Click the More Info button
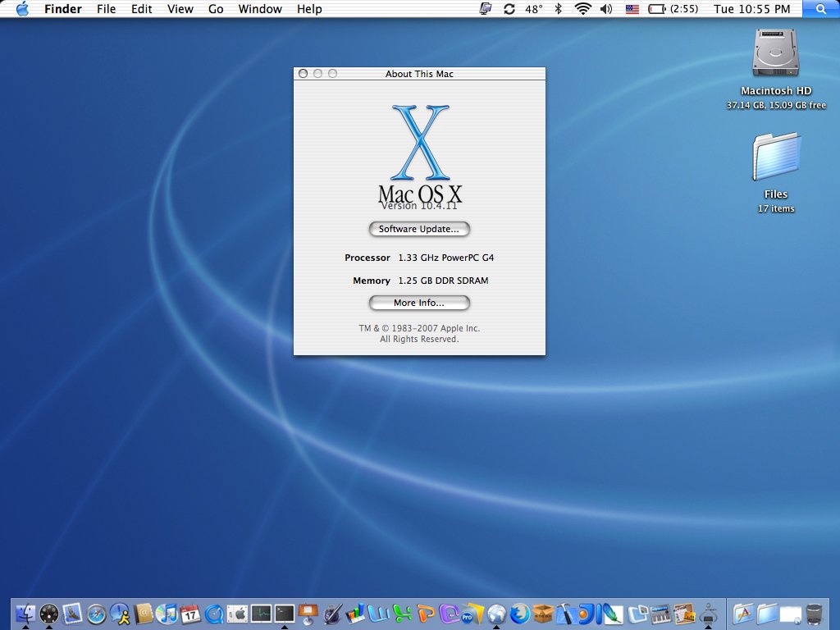 coord(419,303)
